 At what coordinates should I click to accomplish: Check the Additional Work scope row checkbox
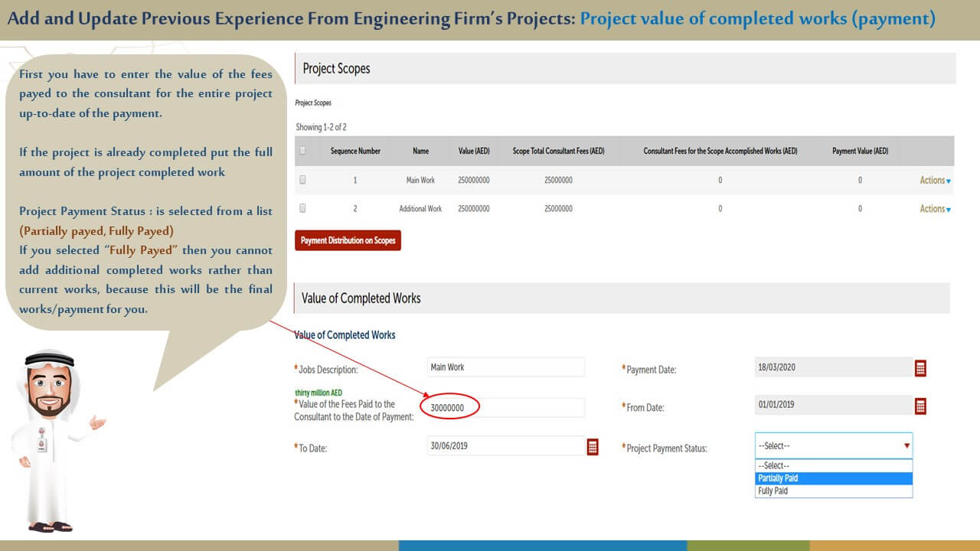coord(303,208)
